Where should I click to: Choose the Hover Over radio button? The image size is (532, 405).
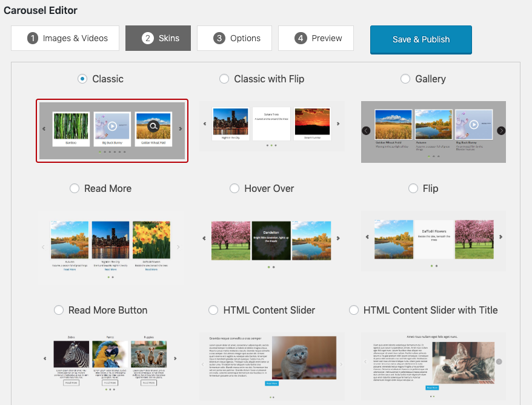[234, 188]
